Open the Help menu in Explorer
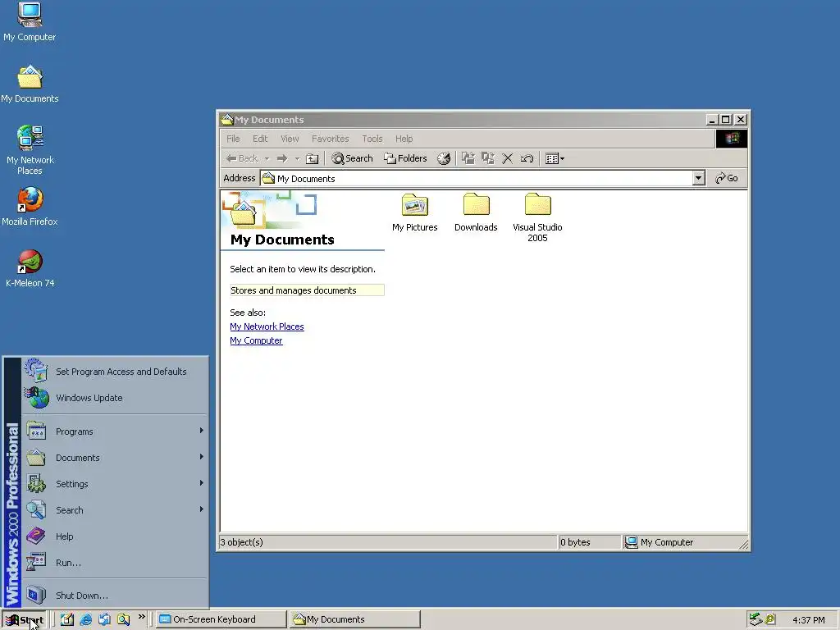The width and height of the screenshot is (840, 630). tap(404, 139)
